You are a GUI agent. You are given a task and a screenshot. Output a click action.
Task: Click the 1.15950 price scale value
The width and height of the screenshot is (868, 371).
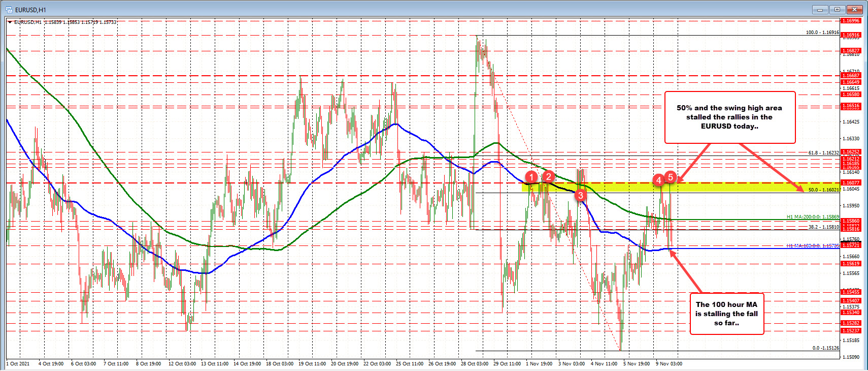851,206
